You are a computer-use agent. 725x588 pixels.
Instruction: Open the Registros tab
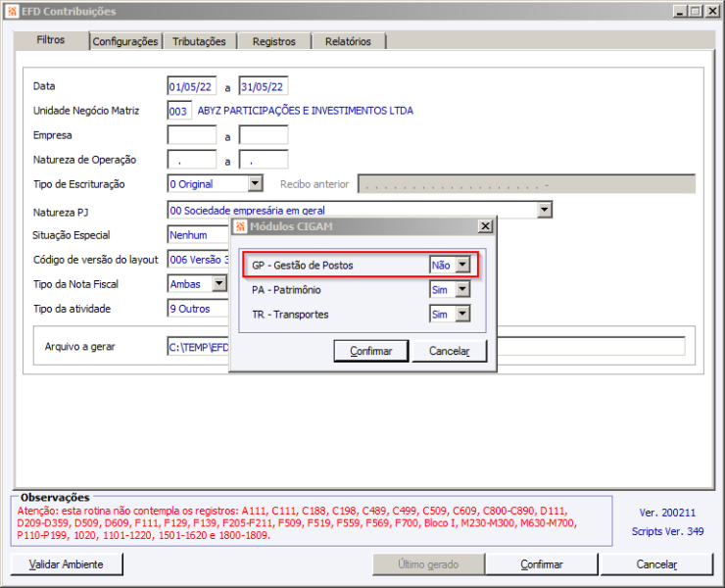[x=273, y=41]
